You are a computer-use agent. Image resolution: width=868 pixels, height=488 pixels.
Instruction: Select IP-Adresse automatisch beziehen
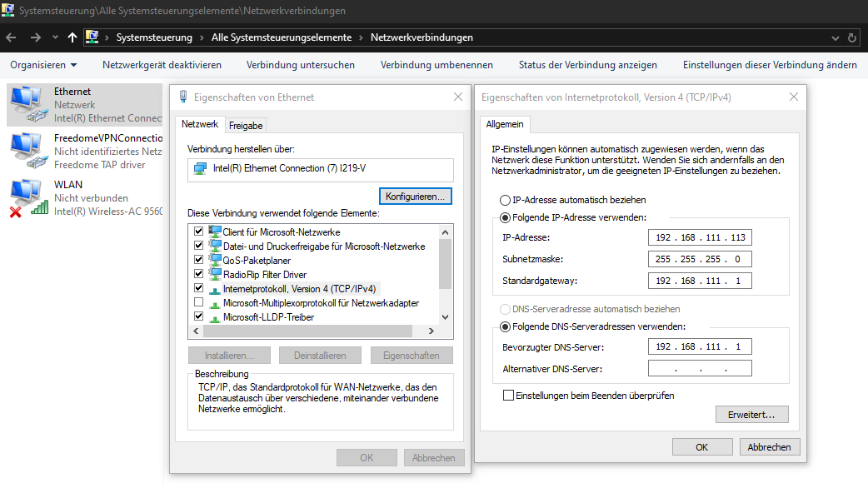tap(505, 201)
